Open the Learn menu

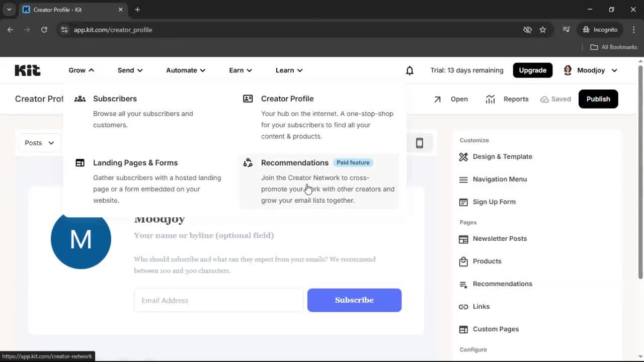[289, 70]
